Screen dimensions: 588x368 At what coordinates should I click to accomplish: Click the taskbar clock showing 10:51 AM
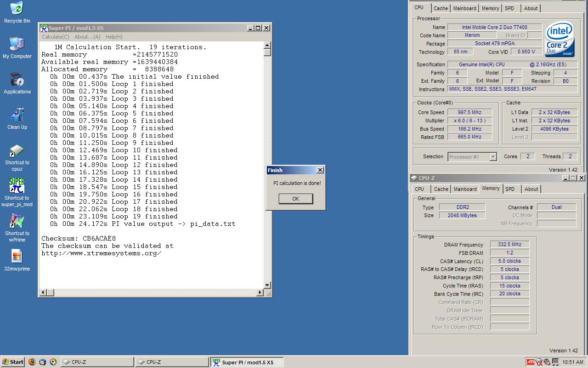coord(572,362)
